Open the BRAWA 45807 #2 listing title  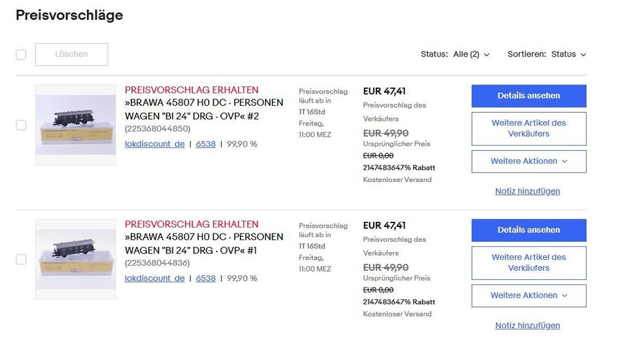204,110
